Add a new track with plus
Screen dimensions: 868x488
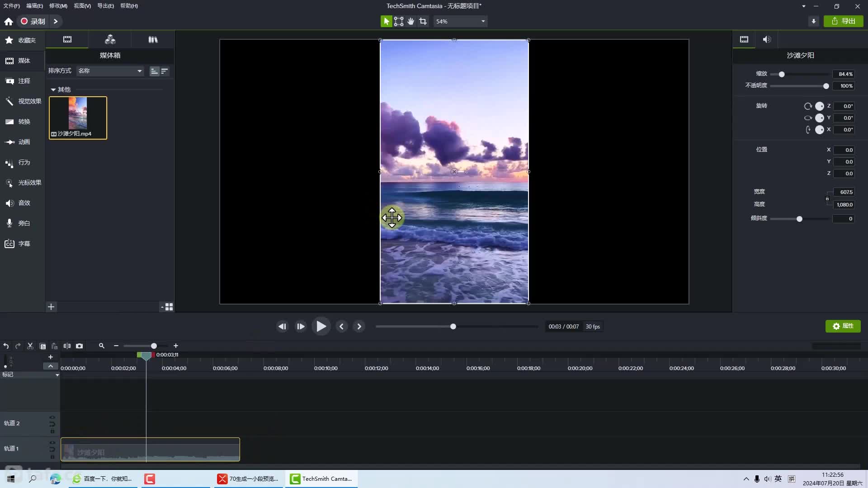pyautogui.click(x=51, y=357)
